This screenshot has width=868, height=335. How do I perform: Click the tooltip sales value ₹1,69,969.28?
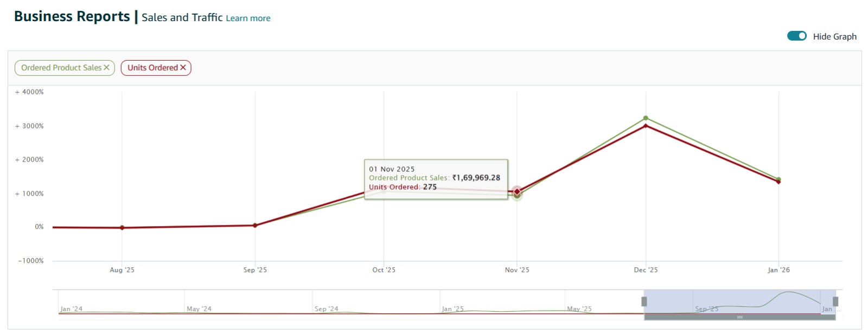(x=476, y=178)
